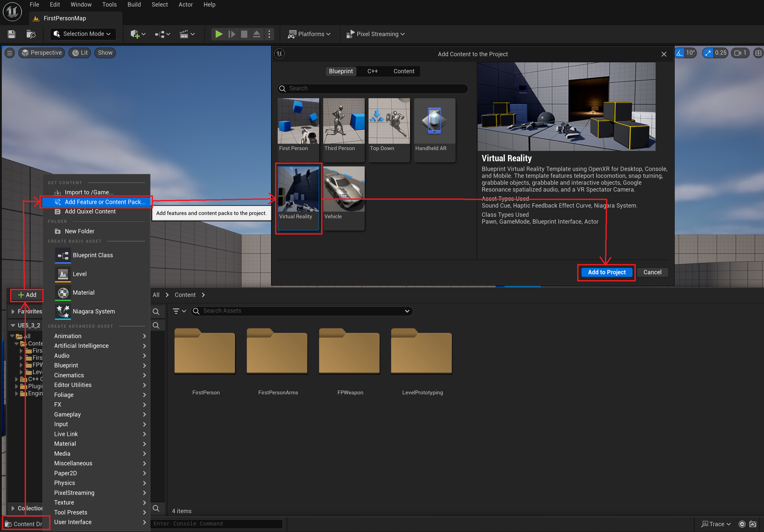Viewport: 764px width, 532px height.
Task: Select the Blueprint tab in dialog
Action: (341, 71)
